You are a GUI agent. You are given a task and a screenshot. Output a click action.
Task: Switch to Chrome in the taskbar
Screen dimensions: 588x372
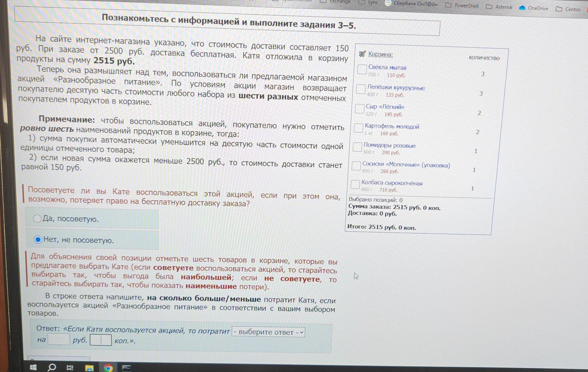click(x=108, y=368)
